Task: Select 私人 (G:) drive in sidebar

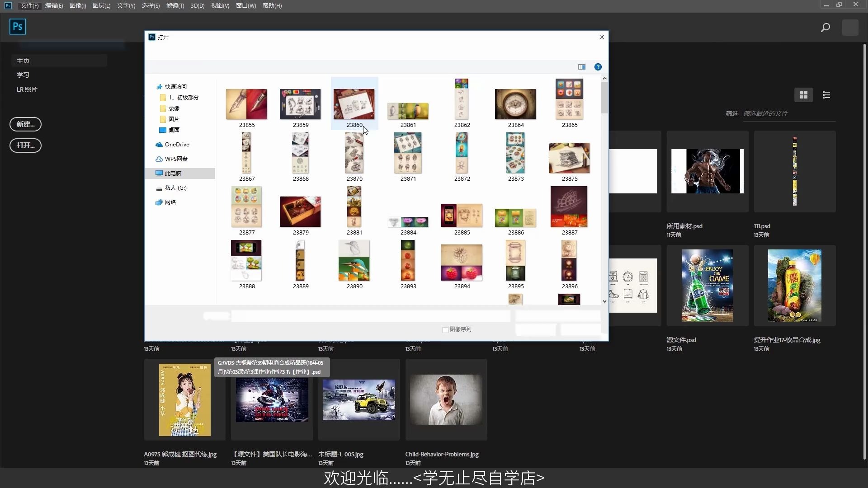Action: coord(175,188)
